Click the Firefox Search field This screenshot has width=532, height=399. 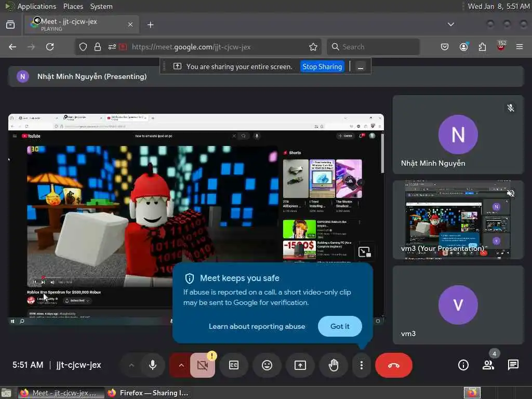(373, 47)
